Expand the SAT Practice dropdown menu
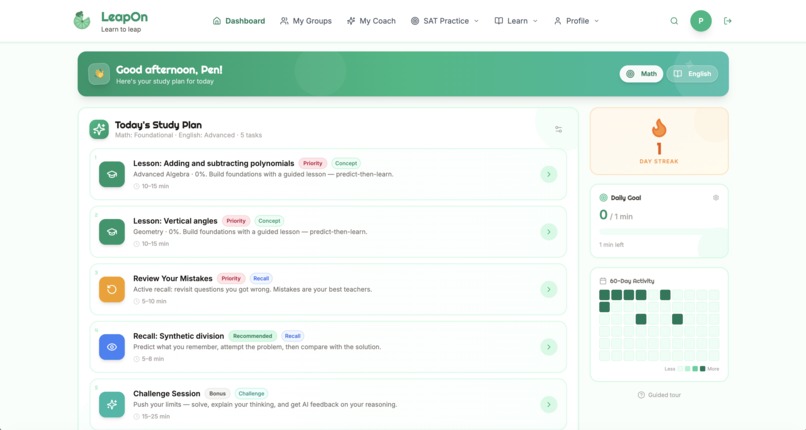806x430 pixels. tap(445, 21)
